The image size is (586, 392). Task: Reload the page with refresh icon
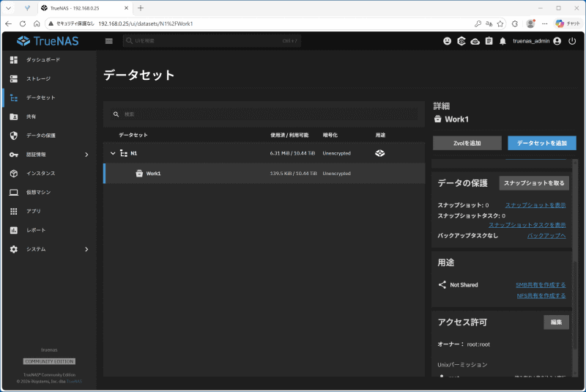[x=23, y=23]
